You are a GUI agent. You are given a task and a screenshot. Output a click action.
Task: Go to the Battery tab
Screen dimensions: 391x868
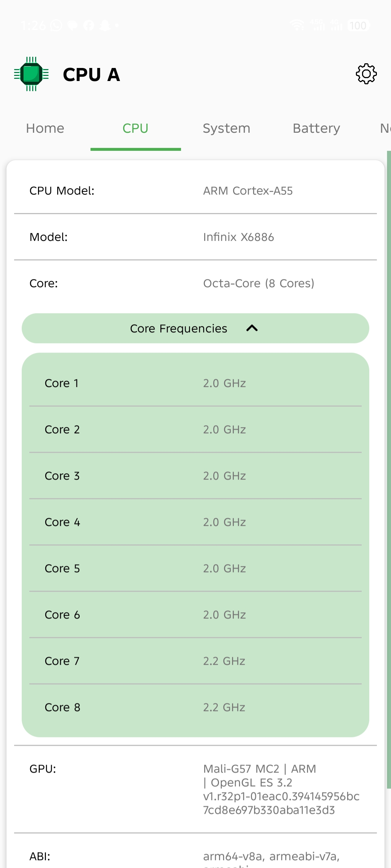pyautogui.click(x=316, y=128)
